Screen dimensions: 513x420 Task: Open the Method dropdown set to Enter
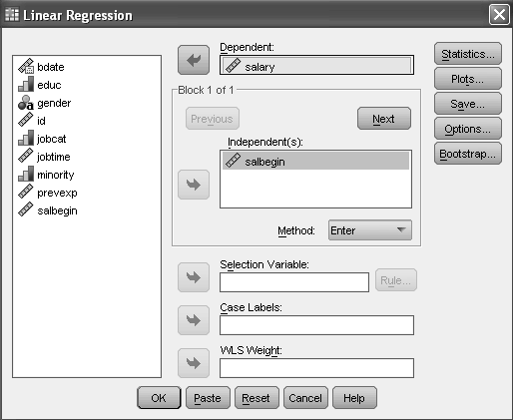coord(370,230)
